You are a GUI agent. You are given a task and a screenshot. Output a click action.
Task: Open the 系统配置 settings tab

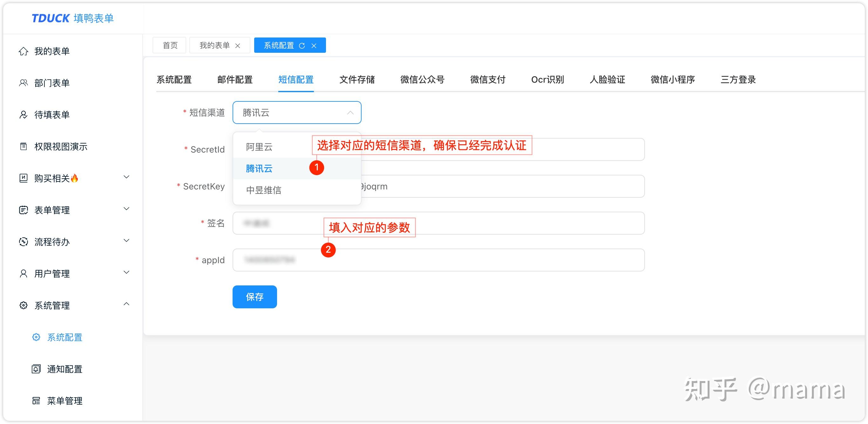click(174, 79)
